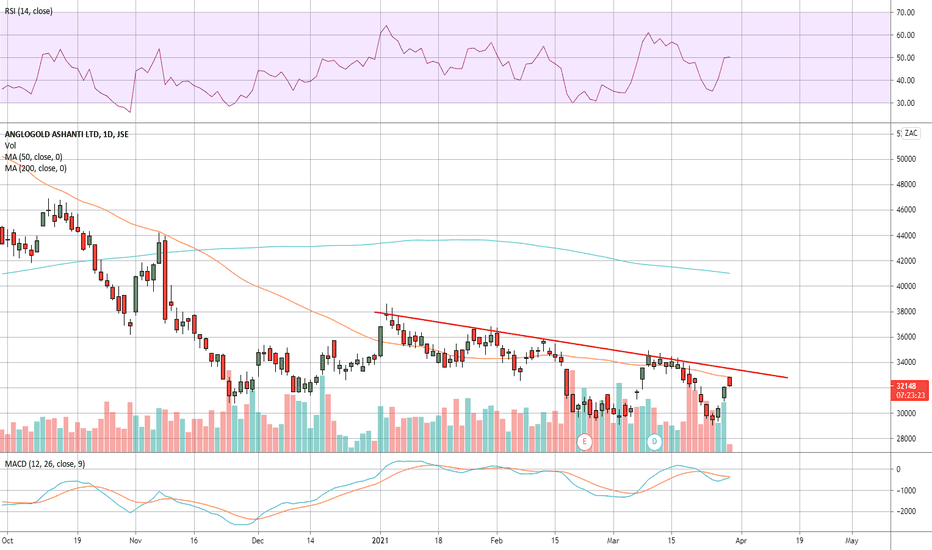
Task: Click the Feb date axis label
Action: point(496,540)
